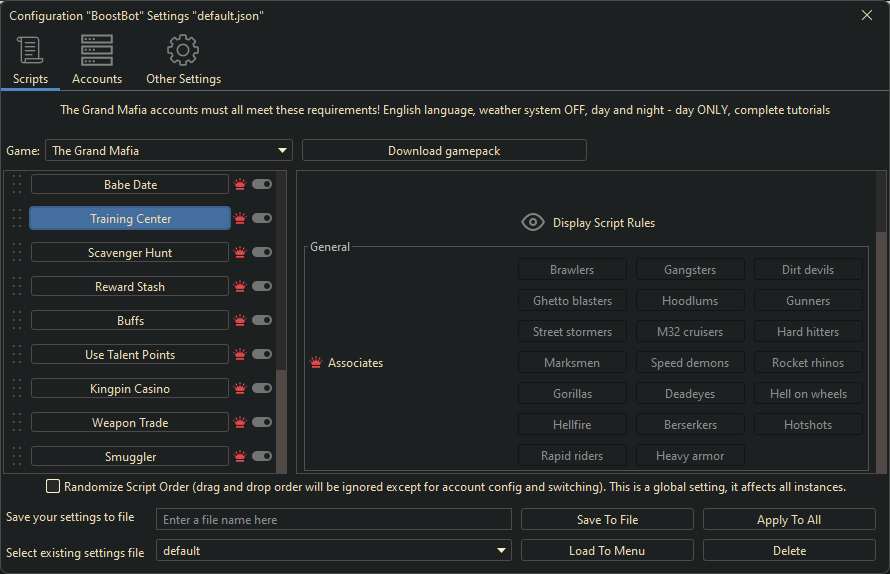Screen dimensions: 890x574
Task: Toggle the Buffs script switch
Action: point(262,321)
